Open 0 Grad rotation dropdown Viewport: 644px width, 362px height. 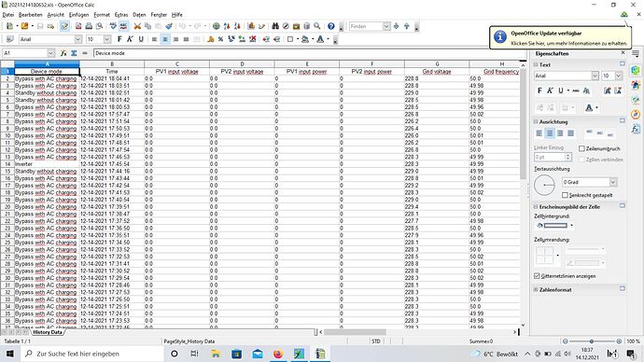point(613,182)
